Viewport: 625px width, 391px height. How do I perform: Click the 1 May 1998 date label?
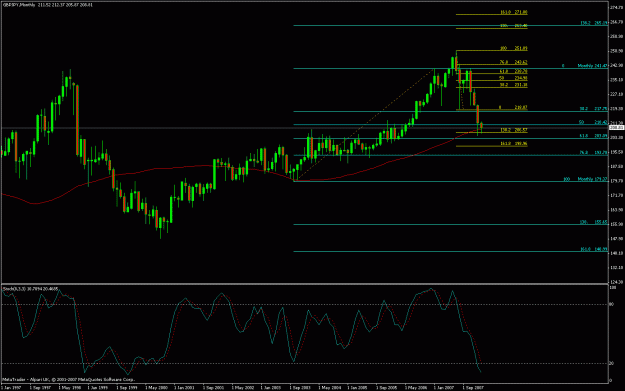pos(69,387)
